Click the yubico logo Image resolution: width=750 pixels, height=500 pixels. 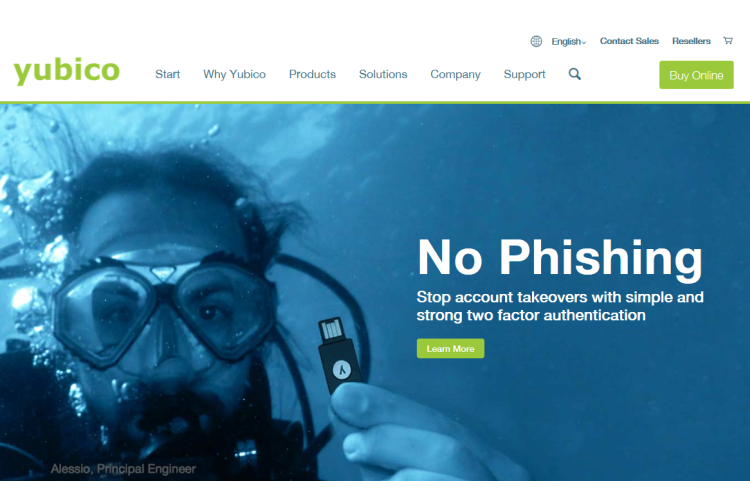(66, 71)
